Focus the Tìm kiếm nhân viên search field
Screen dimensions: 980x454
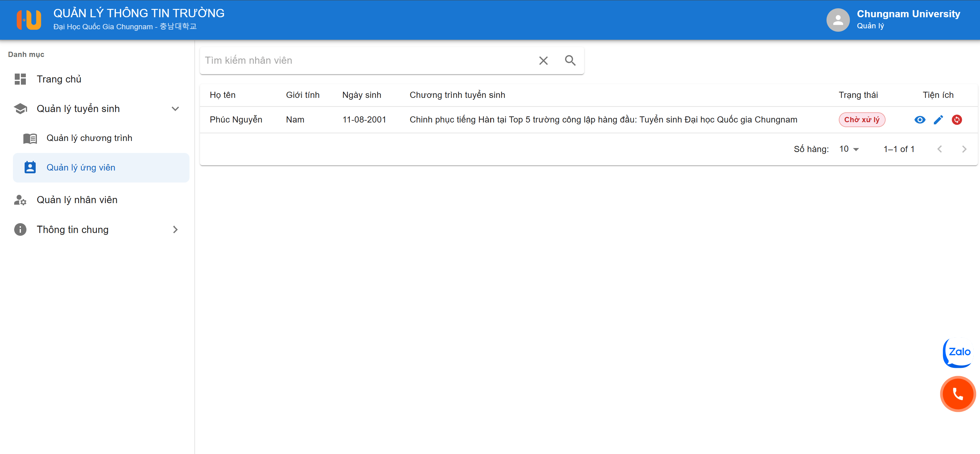[365, 61]
